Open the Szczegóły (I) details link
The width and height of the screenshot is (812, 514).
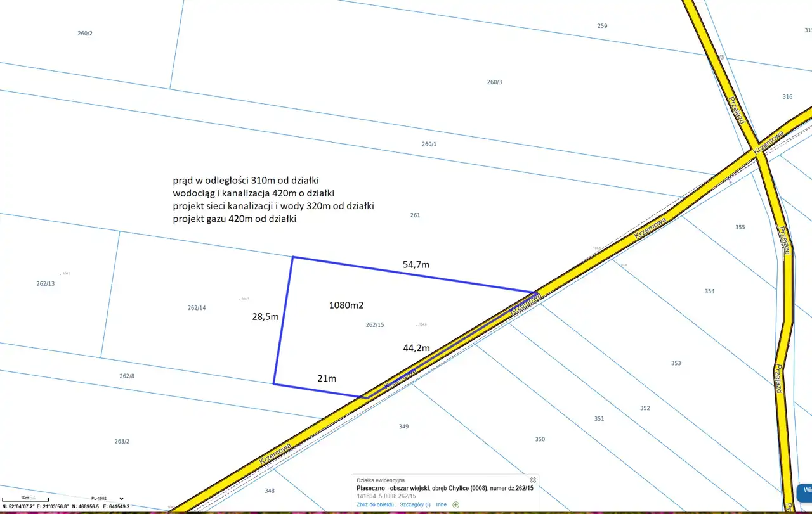(415, 504)
